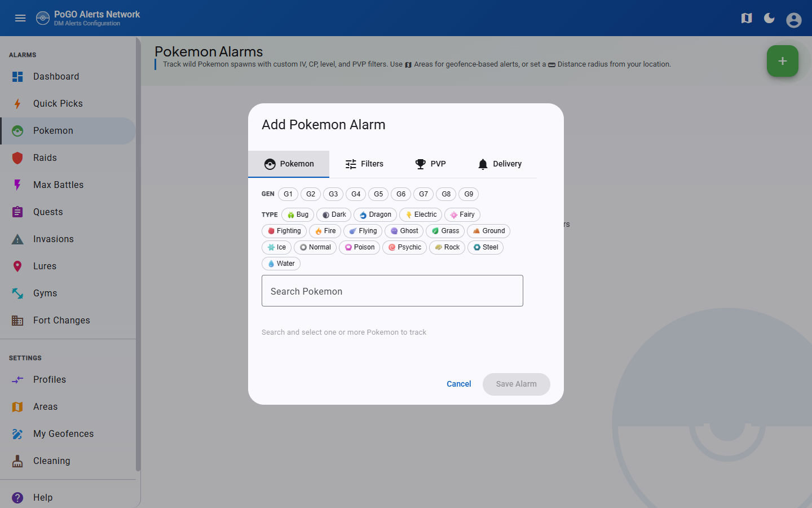Open the map icon in header
This screenshot has width=812, height=508.
pos(747,18)
